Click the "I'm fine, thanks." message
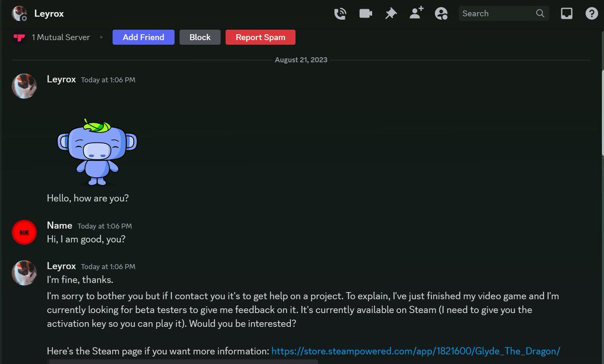 pyautogui.click(x=80, y=280)
